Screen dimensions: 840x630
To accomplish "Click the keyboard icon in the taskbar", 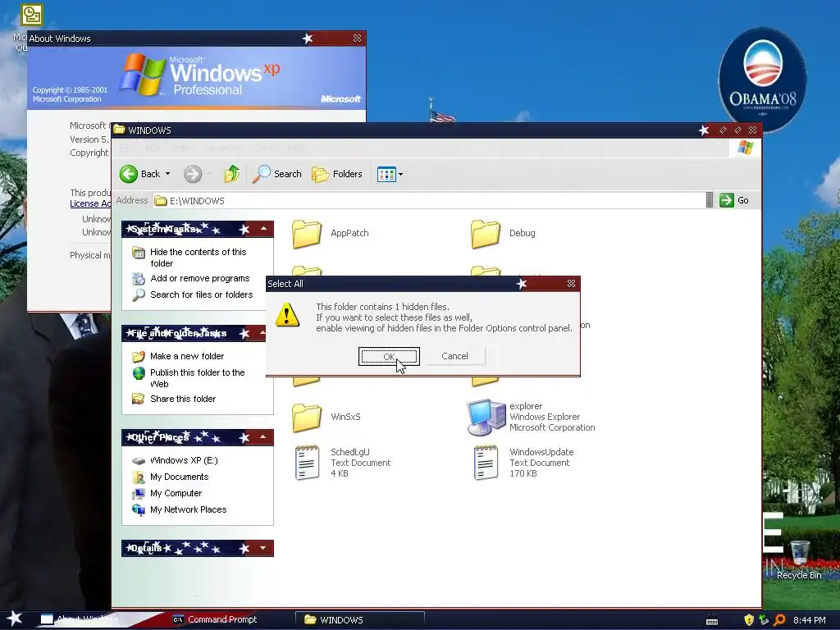I will pyautogui.click(x=712, y=621).
